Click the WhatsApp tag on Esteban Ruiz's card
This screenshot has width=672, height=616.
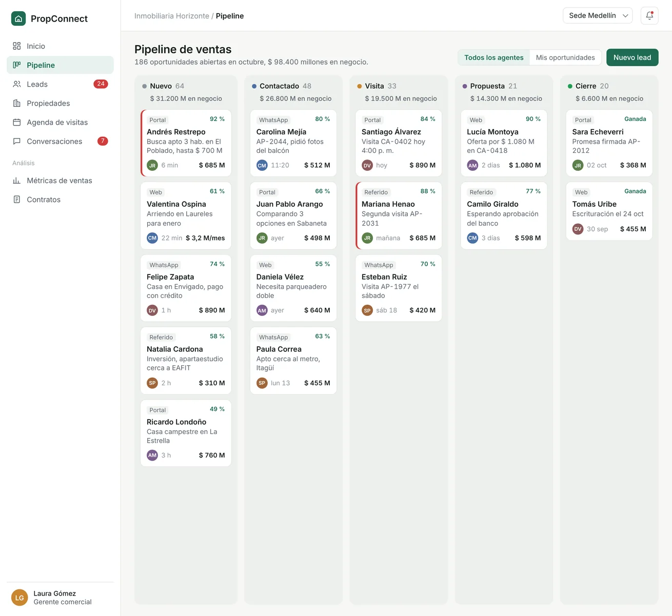click(x=379, y=265)
